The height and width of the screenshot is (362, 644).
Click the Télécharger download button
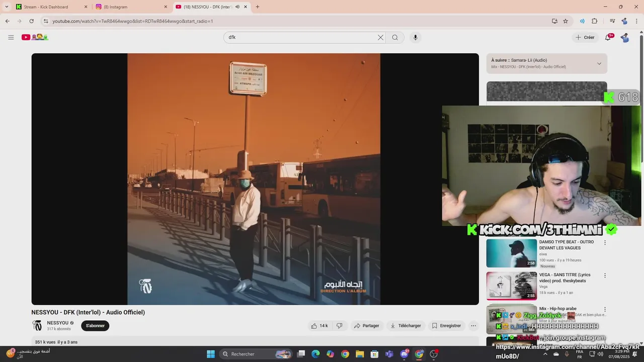[x=406, y=326]
